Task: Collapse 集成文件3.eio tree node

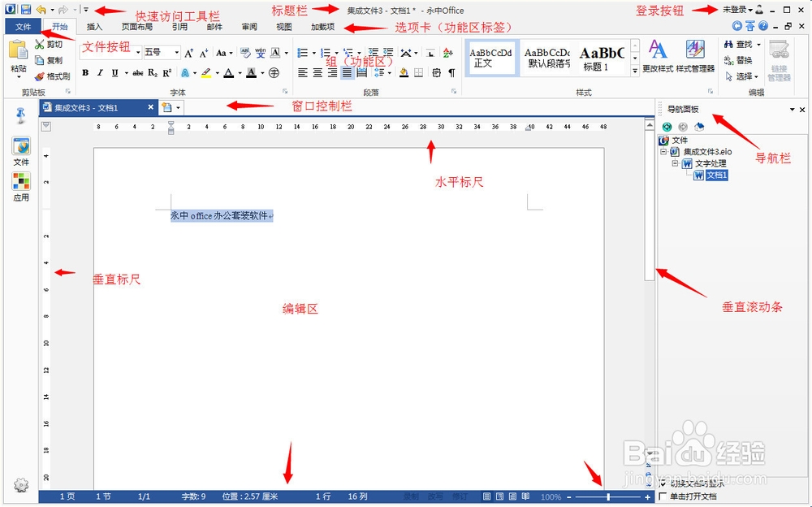Action: tap(663, 151)
